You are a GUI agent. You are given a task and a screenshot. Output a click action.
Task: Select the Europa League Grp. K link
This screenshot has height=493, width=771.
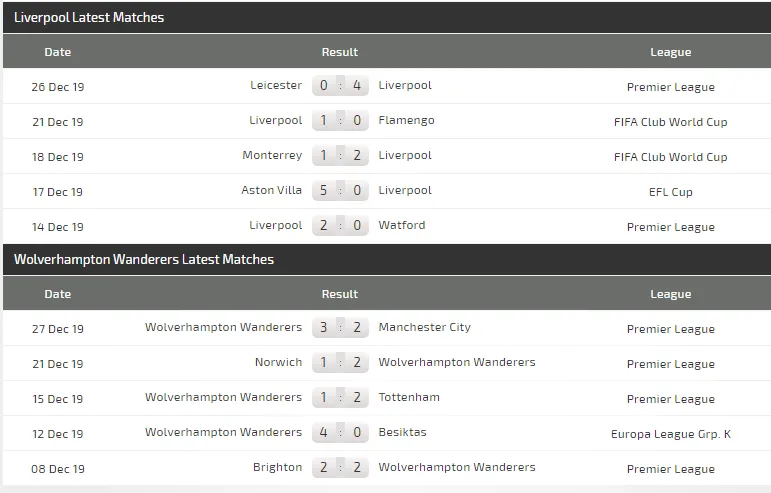pyautogui.click(x=670, y=434)
